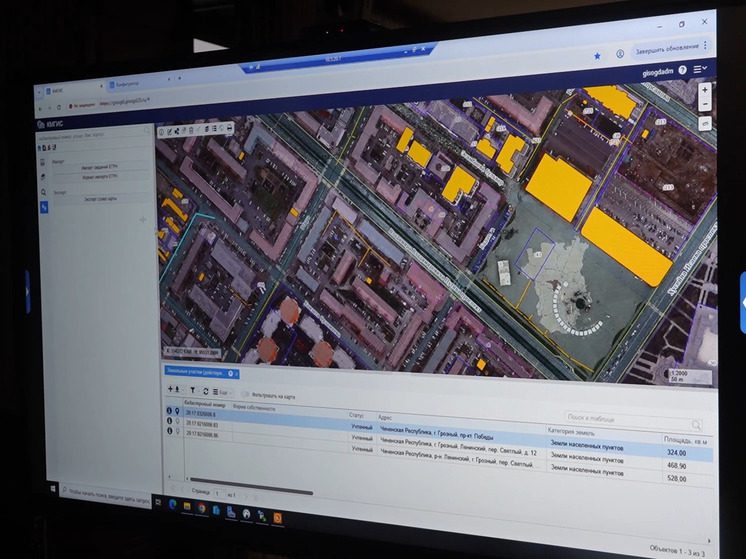The image size is (746, 559).
Task: Open the browser profile avatar icon
Action: [620, 54]
